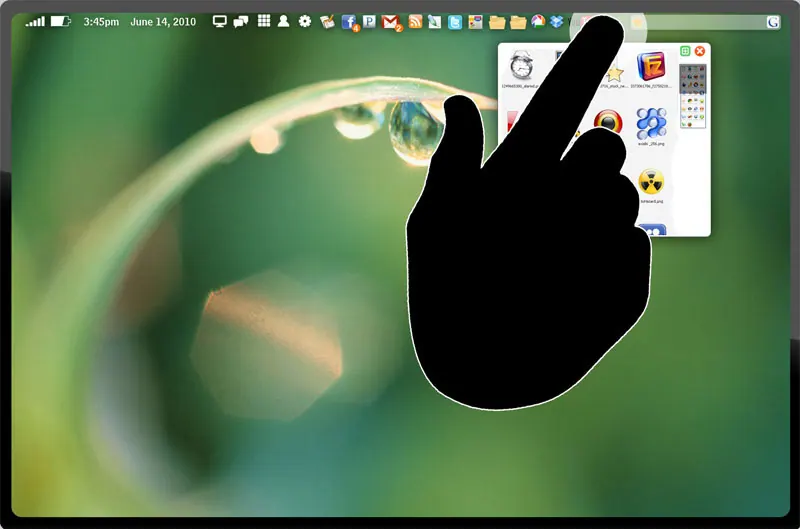Screen dimensions: 800x529
Task: Close the folder popup with red X
Action: click(700, 51)
